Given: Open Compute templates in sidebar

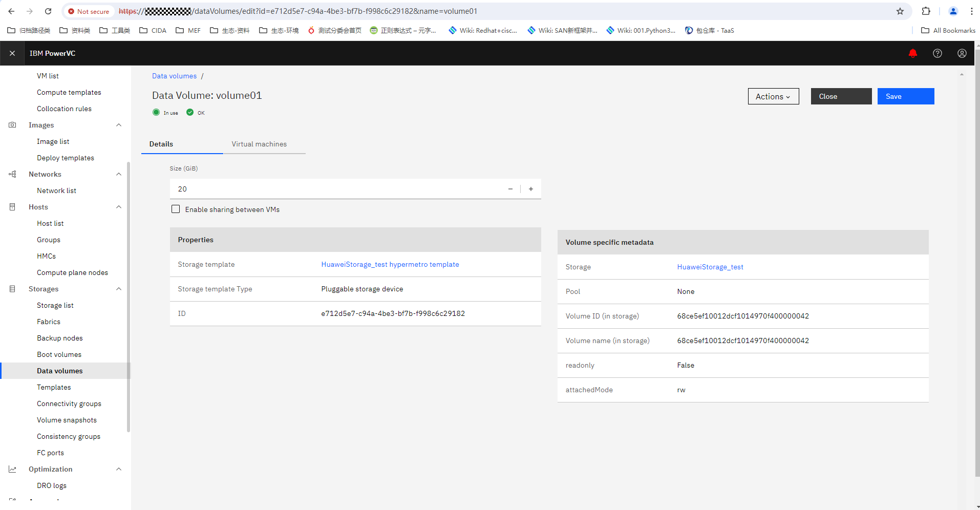Looking at the screenshot, I should coord(69,92).
